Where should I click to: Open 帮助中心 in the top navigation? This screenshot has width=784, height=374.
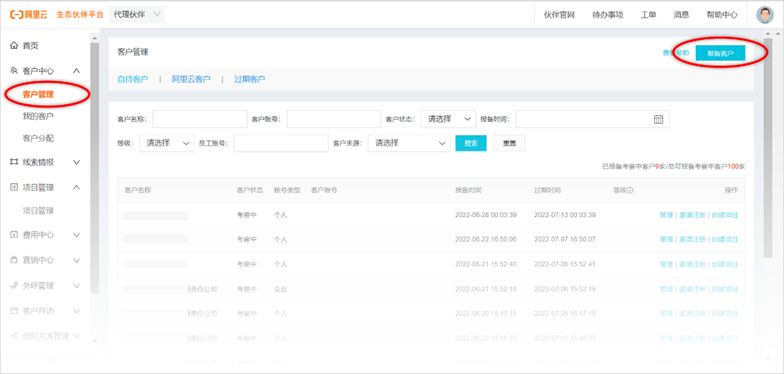pyautogui.click(x=722, y=15)
